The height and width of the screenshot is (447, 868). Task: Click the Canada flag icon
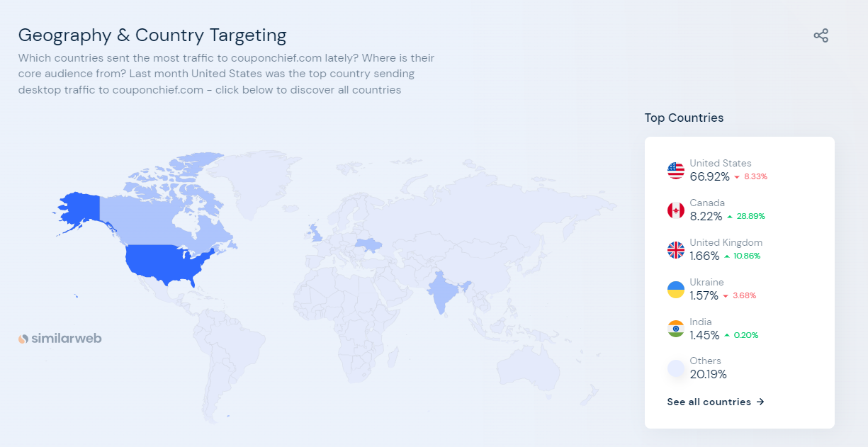(676, 210)
